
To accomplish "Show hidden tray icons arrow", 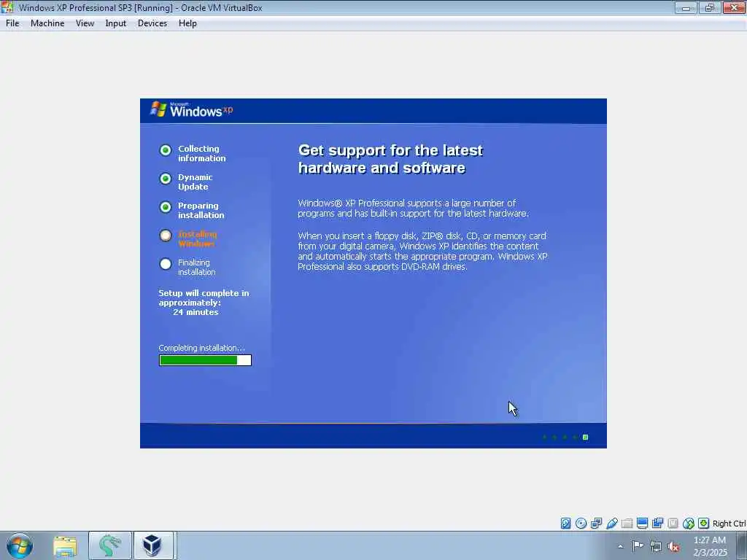I will tap(620, 546).
